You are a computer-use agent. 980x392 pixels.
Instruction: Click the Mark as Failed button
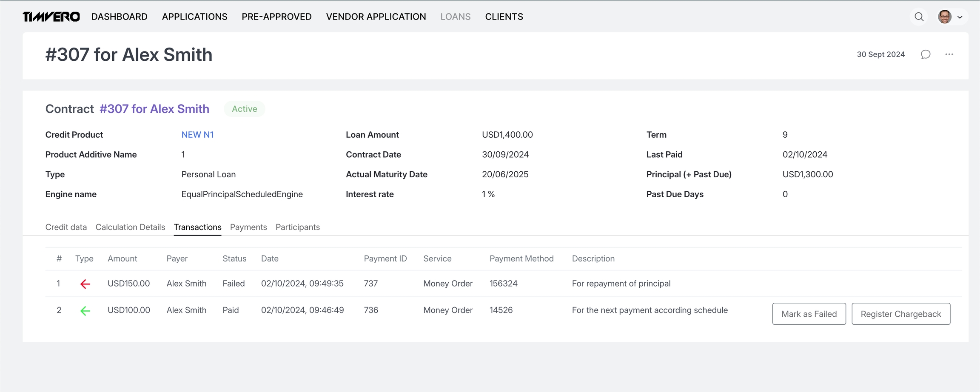[x=809, y=314]
